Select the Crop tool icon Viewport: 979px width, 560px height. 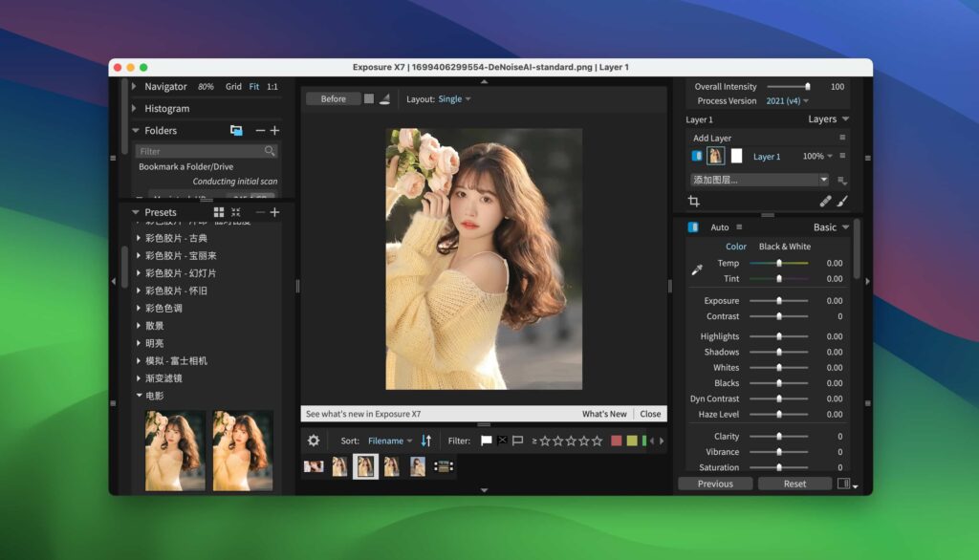tap(696, 202)
